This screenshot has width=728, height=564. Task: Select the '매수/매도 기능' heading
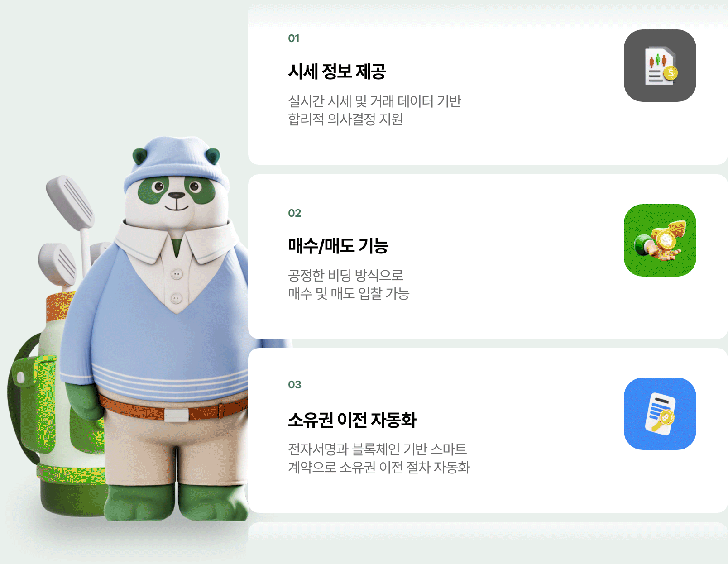(x=338, y=246)
